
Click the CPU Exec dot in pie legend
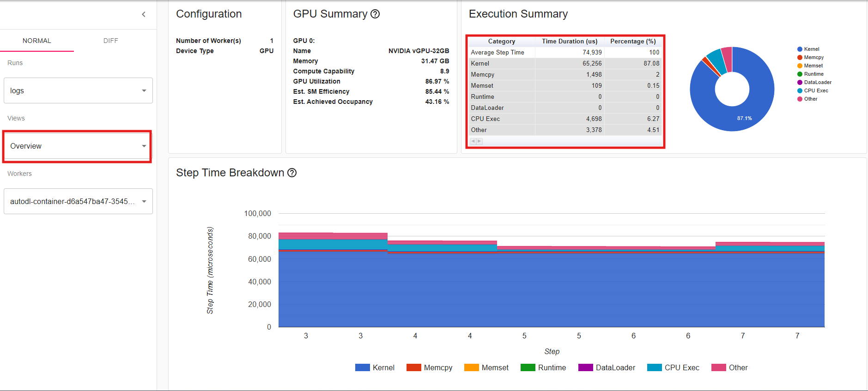tap(800, 91)
